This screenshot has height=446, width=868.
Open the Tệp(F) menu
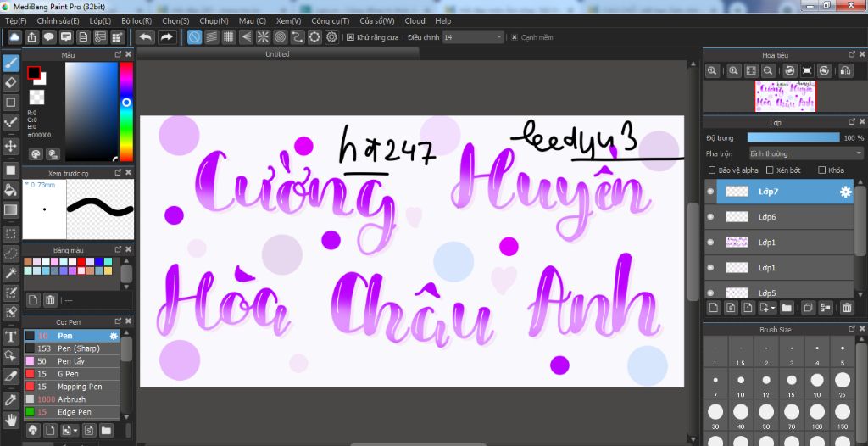click(x=16, y=21)
